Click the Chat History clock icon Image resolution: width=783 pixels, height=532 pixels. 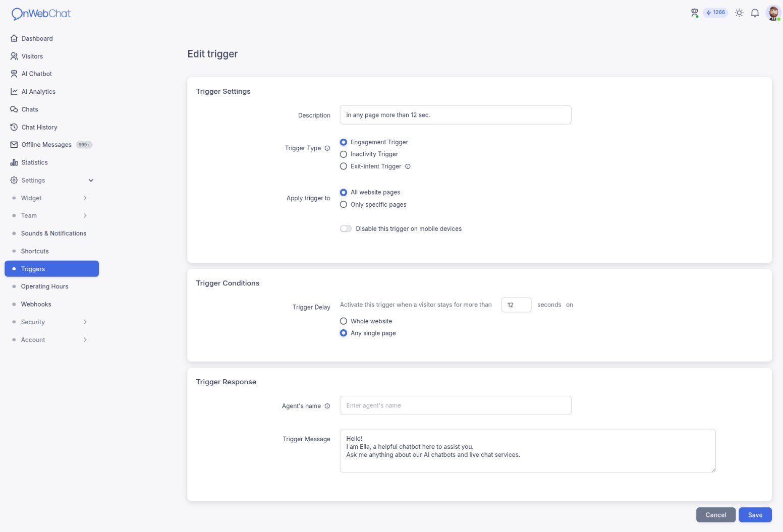pyautogui.click(x=14, y=127)
